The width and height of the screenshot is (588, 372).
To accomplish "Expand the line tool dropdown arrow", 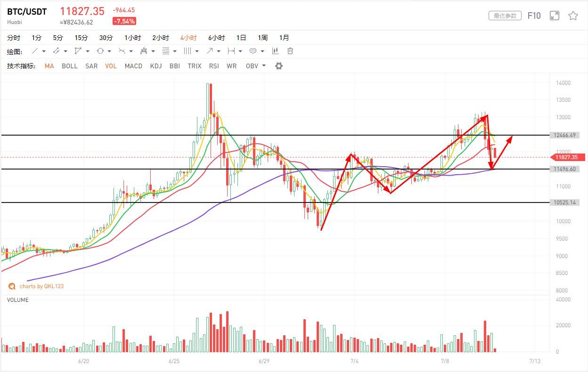I will (44, 51).
